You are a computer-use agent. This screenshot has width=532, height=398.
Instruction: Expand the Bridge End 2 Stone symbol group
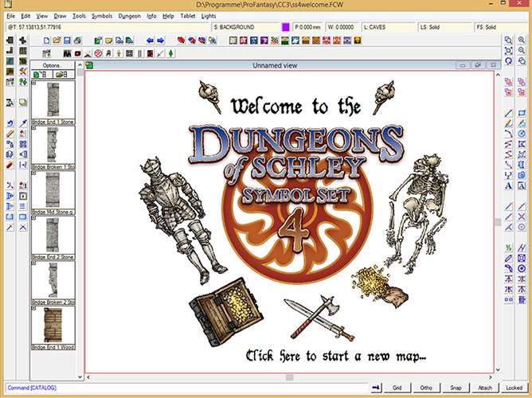click(33, 218)
